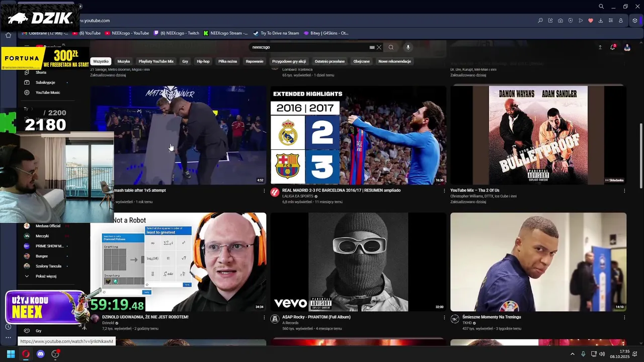Select the Obejrzane chip

tap(361, 61)
